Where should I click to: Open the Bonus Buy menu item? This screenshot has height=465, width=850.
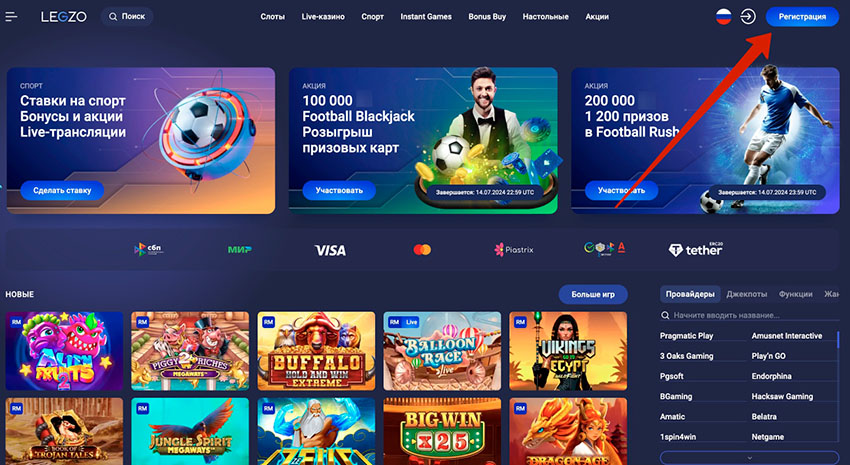pos(487,17)
